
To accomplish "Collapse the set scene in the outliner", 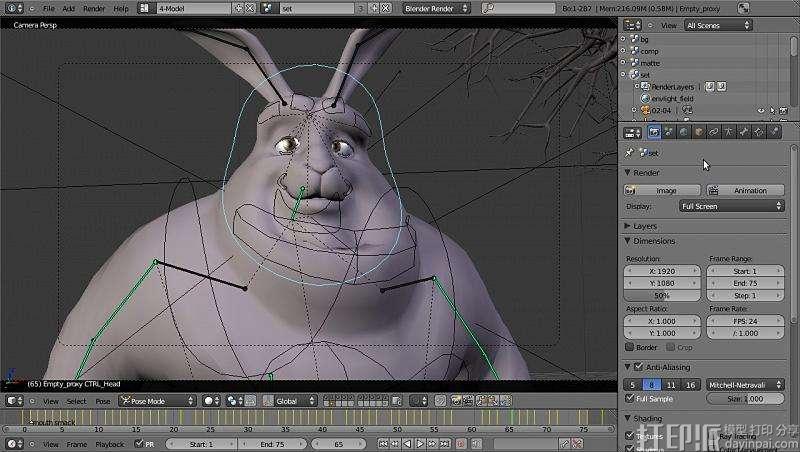I will click(x=623, y=74).
